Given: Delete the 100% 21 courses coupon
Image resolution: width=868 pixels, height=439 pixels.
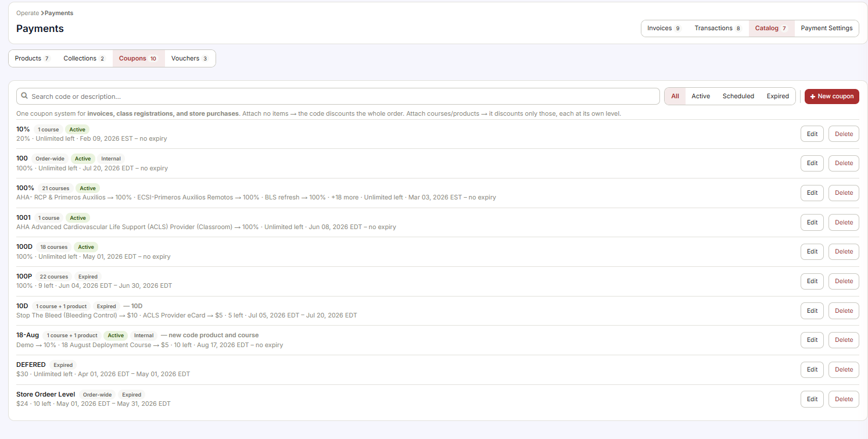Looking at the screenshot, I should [844, 192].
